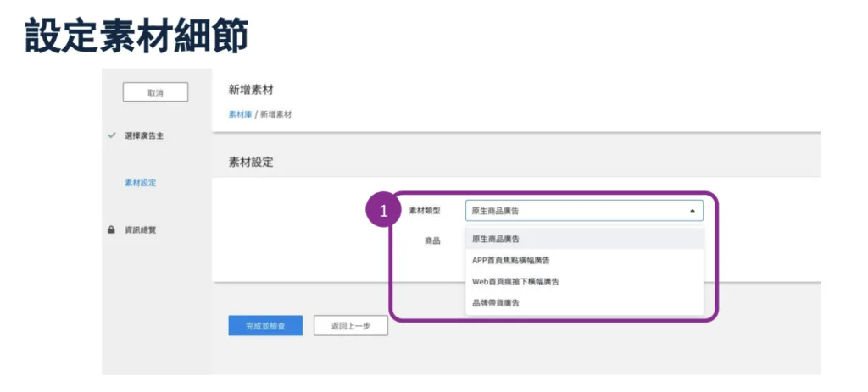This screenshot has width=868, height=392.
Task: Click the lock icon beside 資訊總覽
Action: click(111, 229)
